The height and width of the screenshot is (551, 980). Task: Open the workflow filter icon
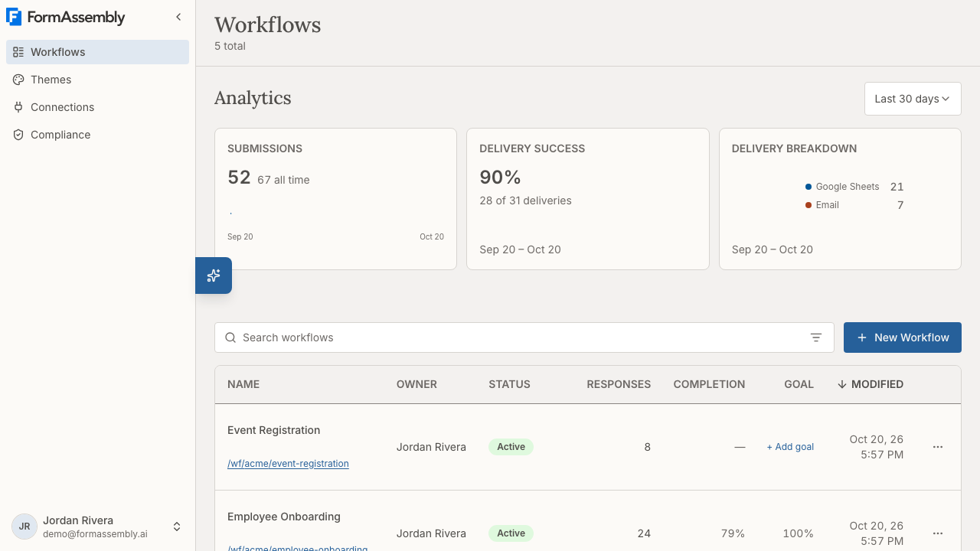coord(816,337)
